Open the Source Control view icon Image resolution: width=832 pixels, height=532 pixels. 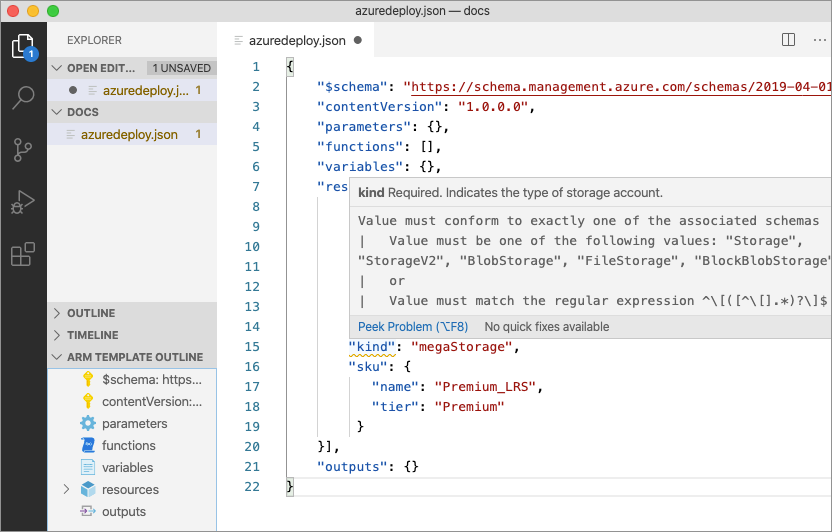pos(23,150)
